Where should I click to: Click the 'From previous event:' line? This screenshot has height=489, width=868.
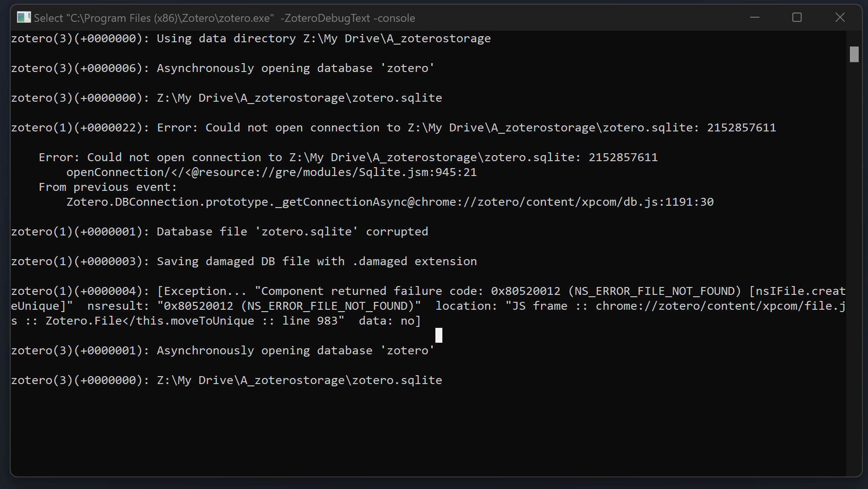tap(108, 187)
